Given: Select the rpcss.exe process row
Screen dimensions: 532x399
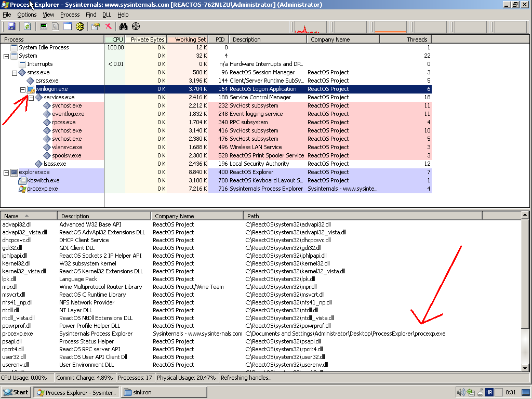Looking at the screenshot, I should 216,122.
